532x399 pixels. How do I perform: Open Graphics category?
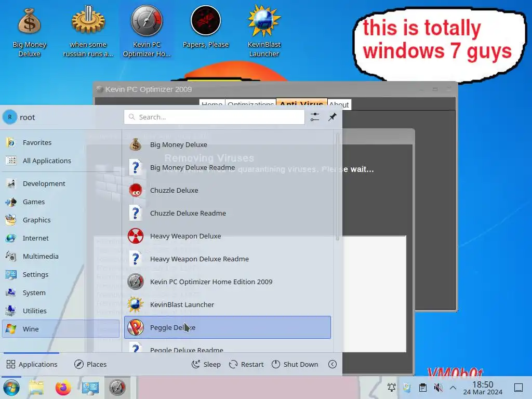(60, 220)
